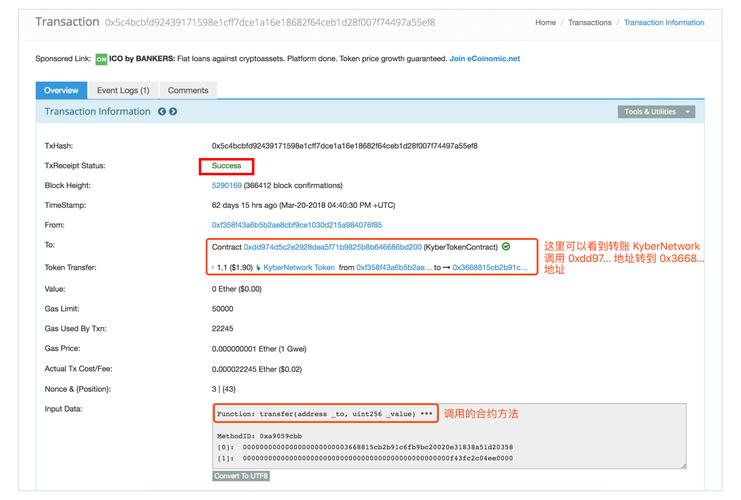Click Join eCoinomic.net sponsored link
Screen dimensions: 741x500
click(x=484, y=59)
